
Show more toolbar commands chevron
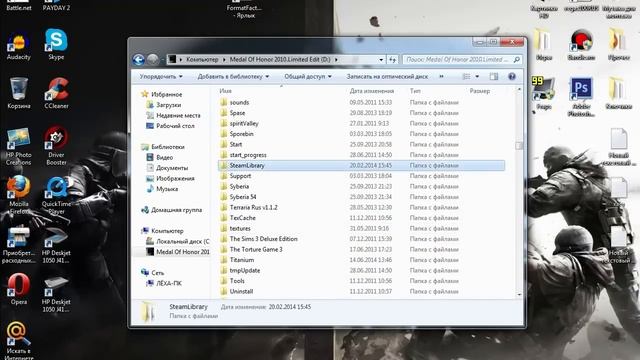441,76
